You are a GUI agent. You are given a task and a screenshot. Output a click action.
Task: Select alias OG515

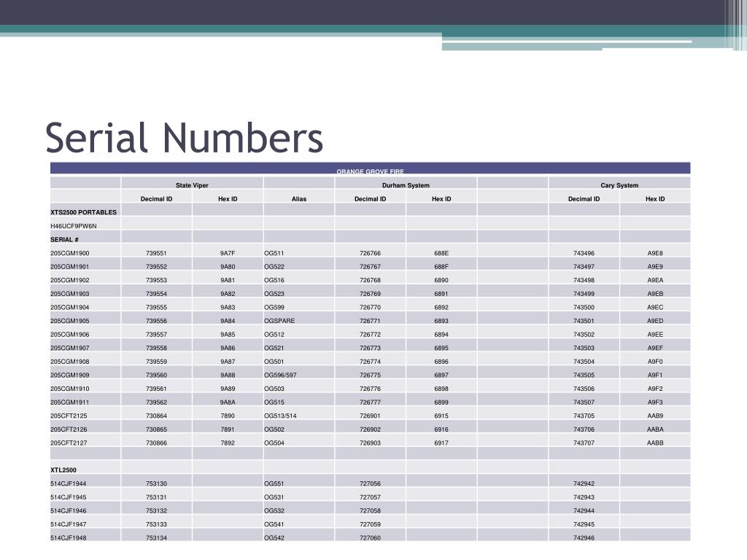[x=274, y=402]
